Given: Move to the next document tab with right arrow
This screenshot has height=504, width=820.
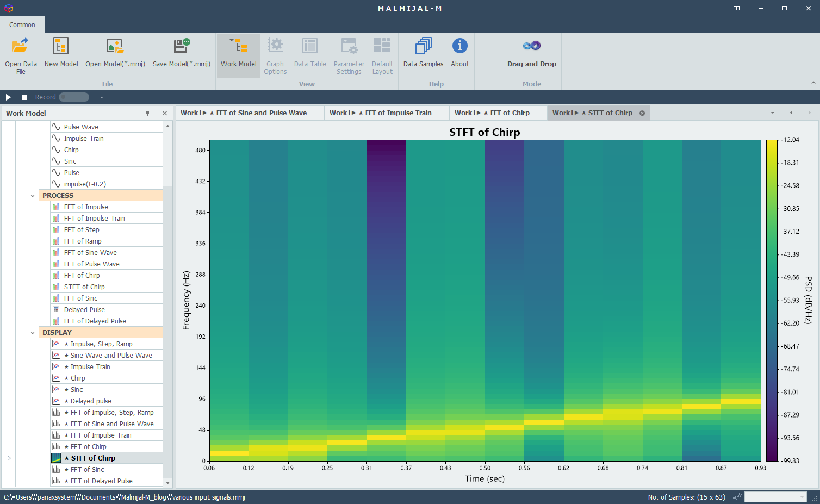Looking at the screenshot, I should click(810, 113).
